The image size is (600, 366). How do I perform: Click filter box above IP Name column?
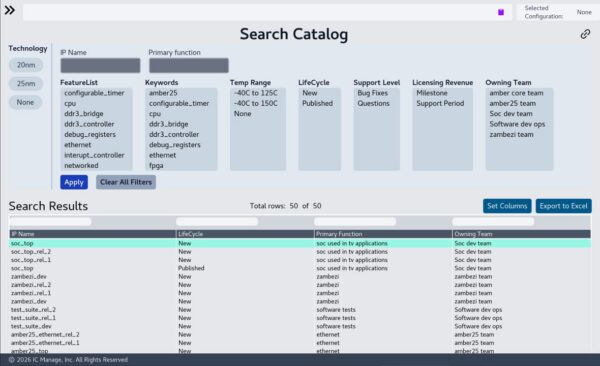(51, 222)
